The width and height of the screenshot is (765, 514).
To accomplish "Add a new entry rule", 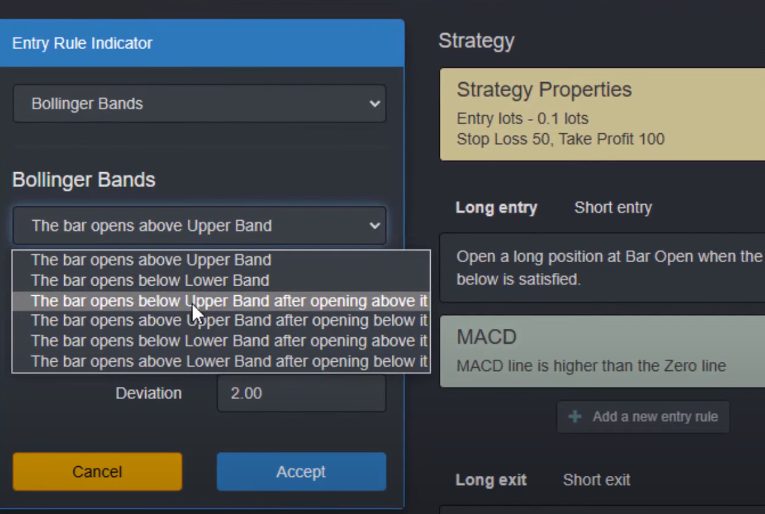I will point(643,417).
